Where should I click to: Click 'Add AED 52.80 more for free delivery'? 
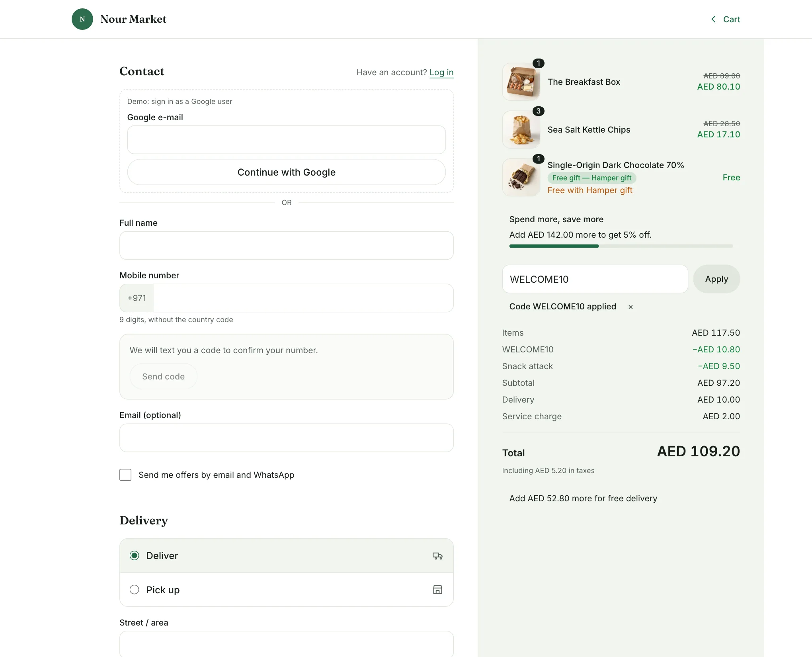[x=583, y=498]
